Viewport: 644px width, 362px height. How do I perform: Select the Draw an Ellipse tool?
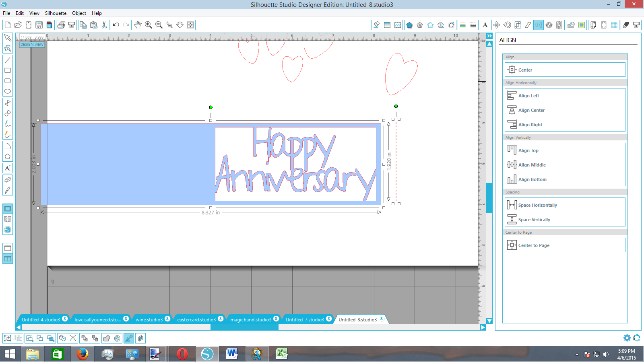8,91
